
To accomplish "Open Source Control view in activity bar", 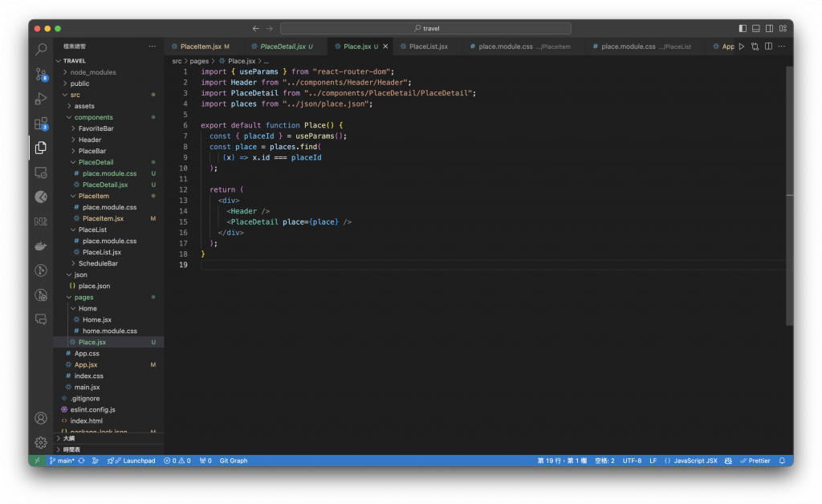I will [x=41, y=75].
